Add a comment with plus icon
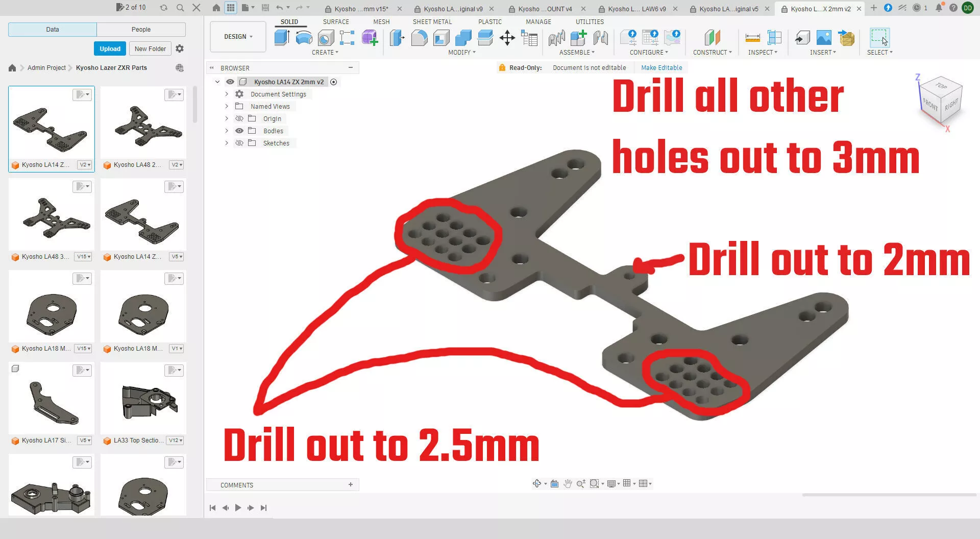The height and width of the screenshot is (539, 980). (351, 484)
